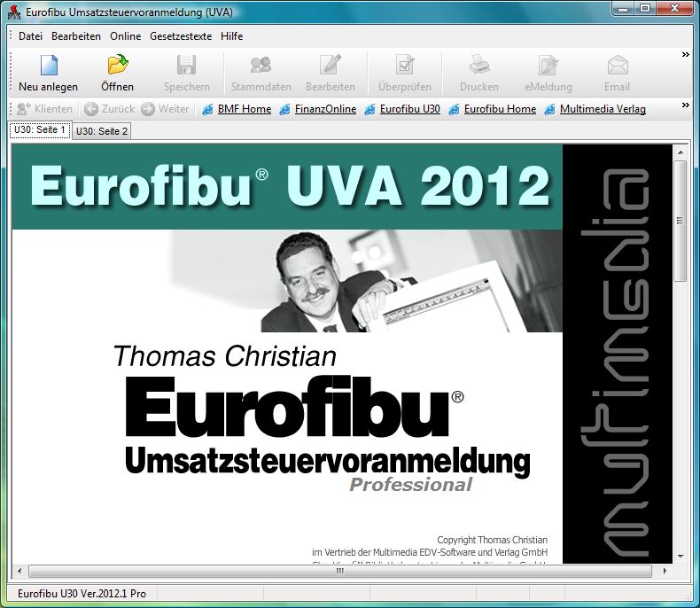This screenshot has height=608, width=700.
Task: Click the vertical scrollbar thumb
Action: pyautogui.click(x=681, y=221)
